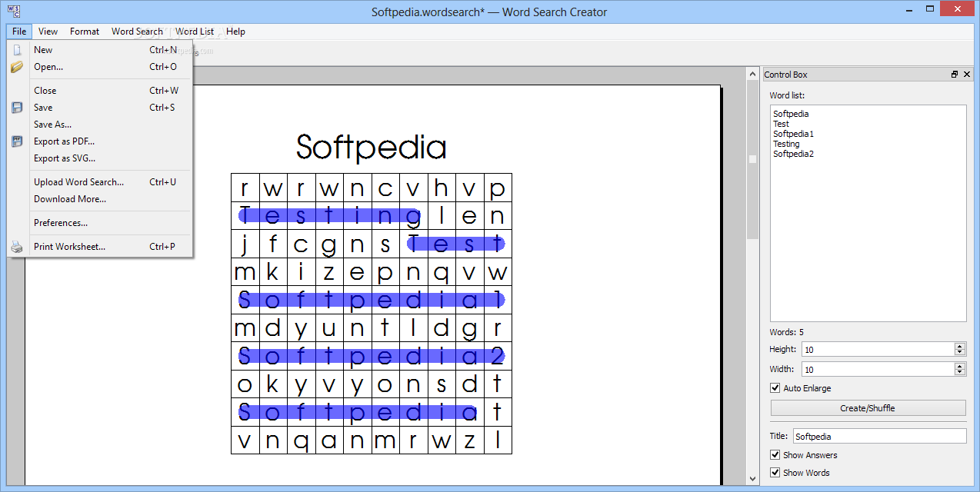Select 'Softpedia' in the word list
Screen dimensions: 980x492
[x=791, y=114]
